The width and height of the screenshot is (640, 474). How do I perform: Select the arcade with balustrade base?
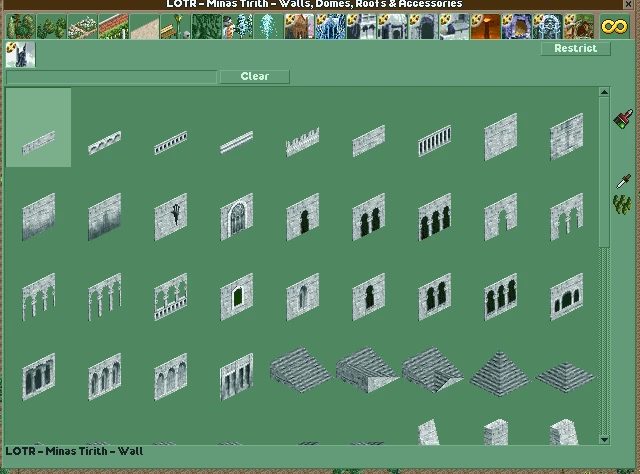pyautogui.click(x=171, y=297)
